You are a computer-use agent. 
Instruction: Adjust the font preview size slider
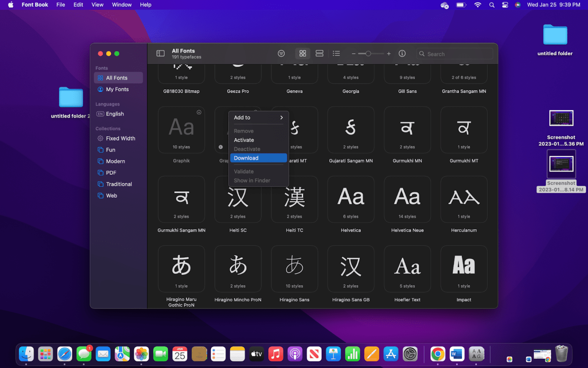369,53
